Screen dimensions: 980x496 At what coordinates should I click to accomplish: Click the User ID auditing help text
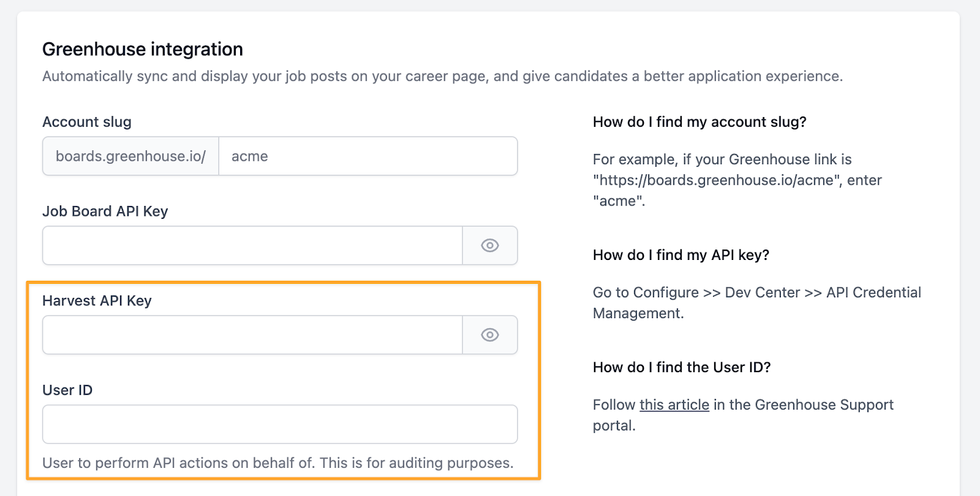(x=278, y=463)
